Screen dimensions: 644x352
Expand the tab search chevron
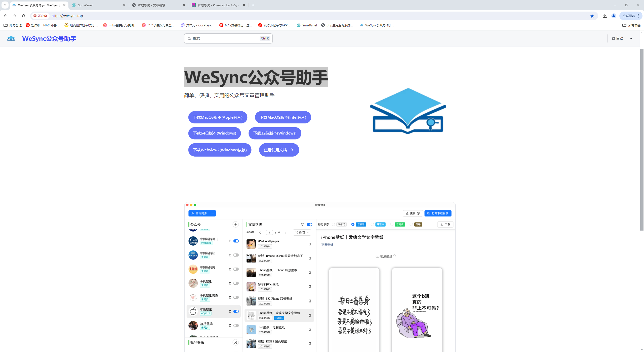tap(5, 5)
